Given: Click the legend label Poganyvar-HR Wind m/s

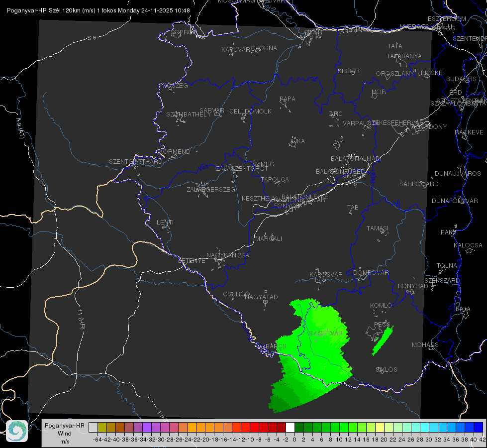Looking at the screenshot, I should pos(65,434).
